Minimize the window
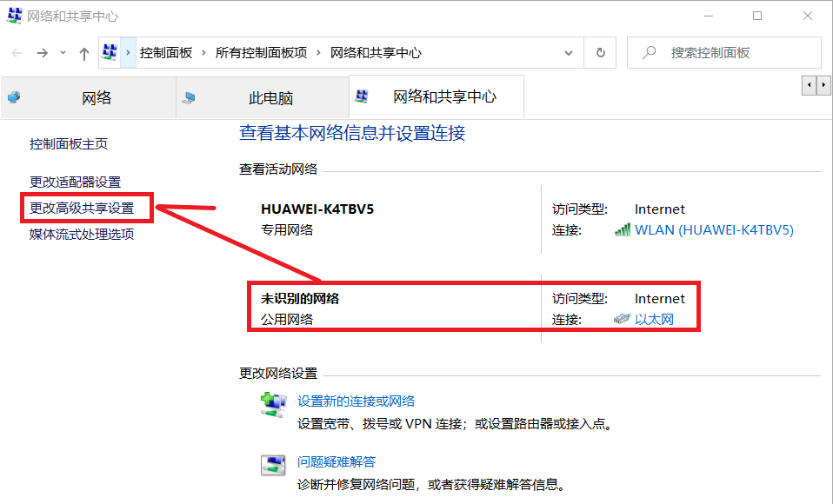The width and height of the screenshot is (833, 504). pyautogui.click(x=708, y=16)
